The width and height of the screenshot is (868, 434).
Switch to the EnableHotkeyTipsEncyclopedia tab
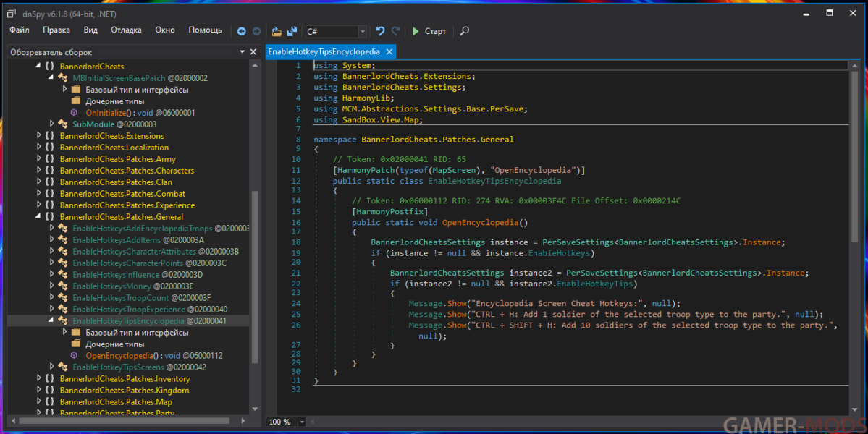324,51
